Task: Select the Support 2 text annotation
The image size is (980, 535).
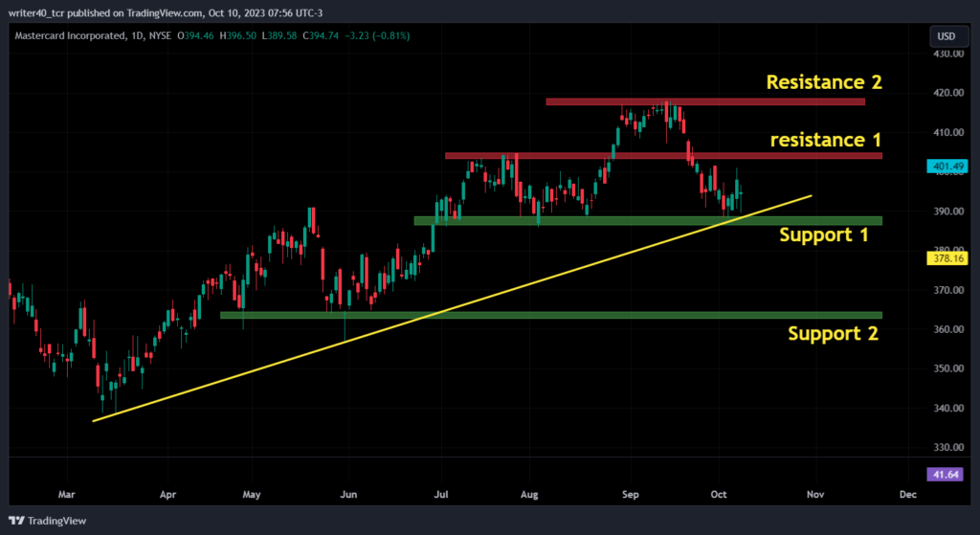Action: coord(833,333)
